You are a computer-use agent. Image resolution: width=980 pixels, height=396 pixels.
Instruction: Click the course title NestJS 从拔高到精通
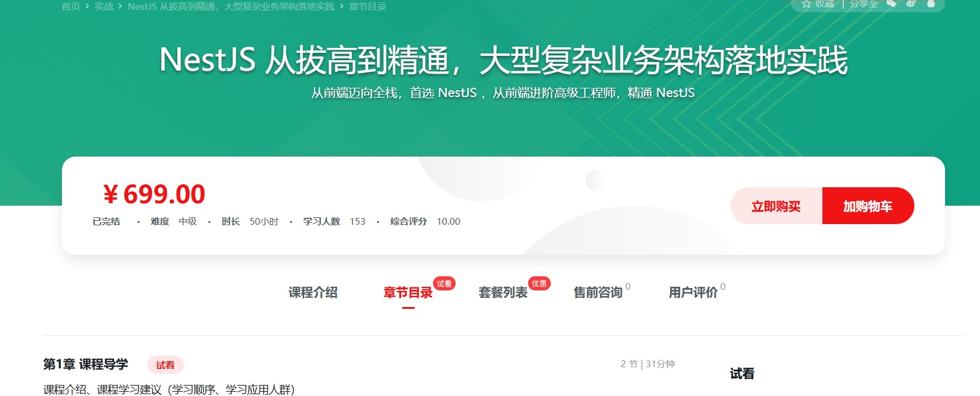(503, 60)
